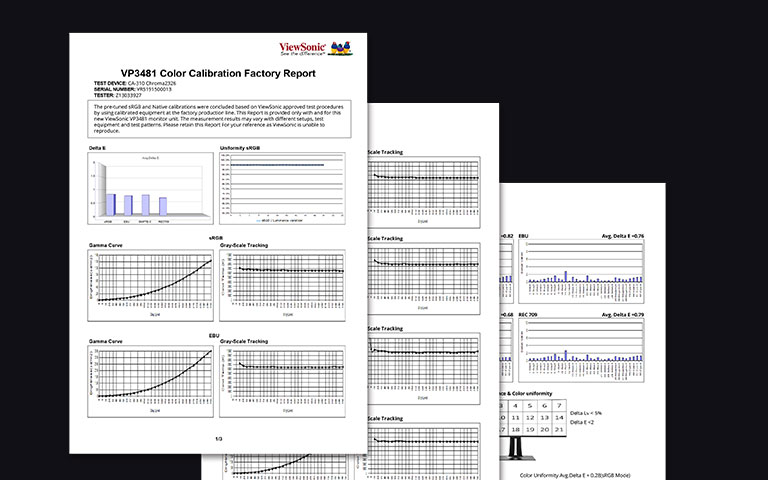Click cell 11 in the uniformity grid
The image size is (768, 480).
pyautogui.click(x=515, y=418)
